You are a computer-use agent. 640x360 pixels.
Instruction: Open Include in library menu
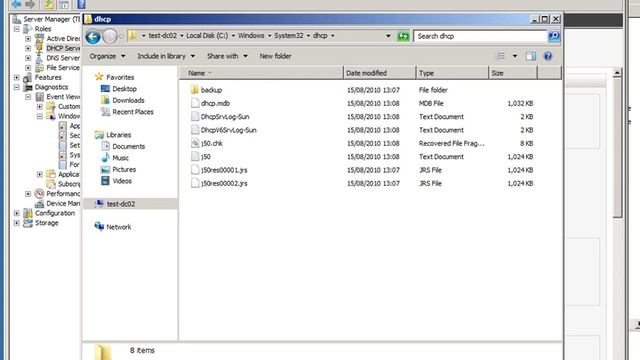point(166,56)
